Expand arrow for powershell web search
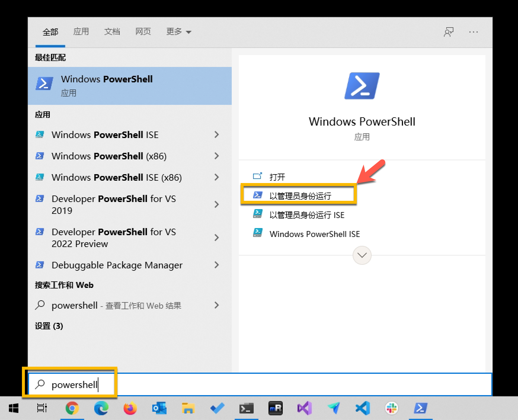The height and width of the screenshot is (420, 518). pyautogui.click(x=217, y=305)
